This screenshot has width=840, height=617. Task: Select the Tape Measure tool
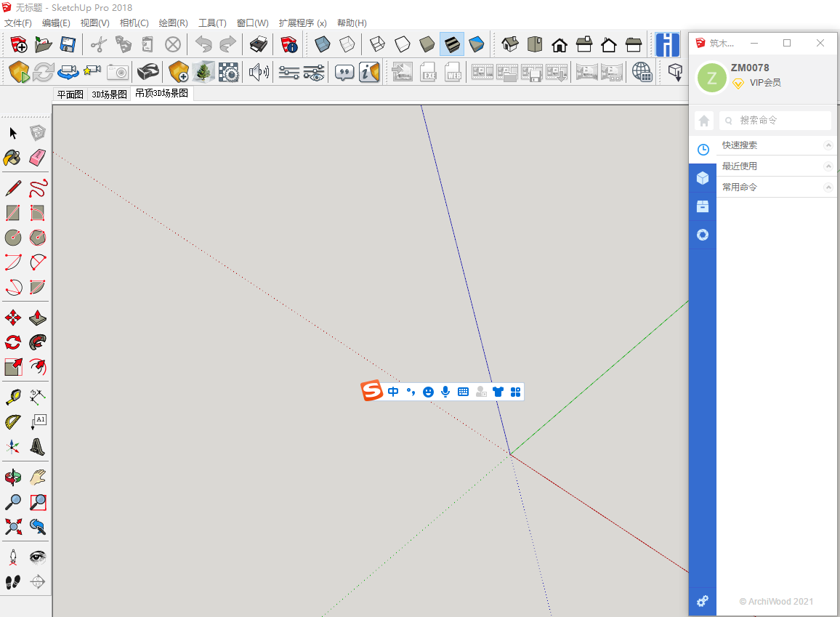tap(13, 397)
